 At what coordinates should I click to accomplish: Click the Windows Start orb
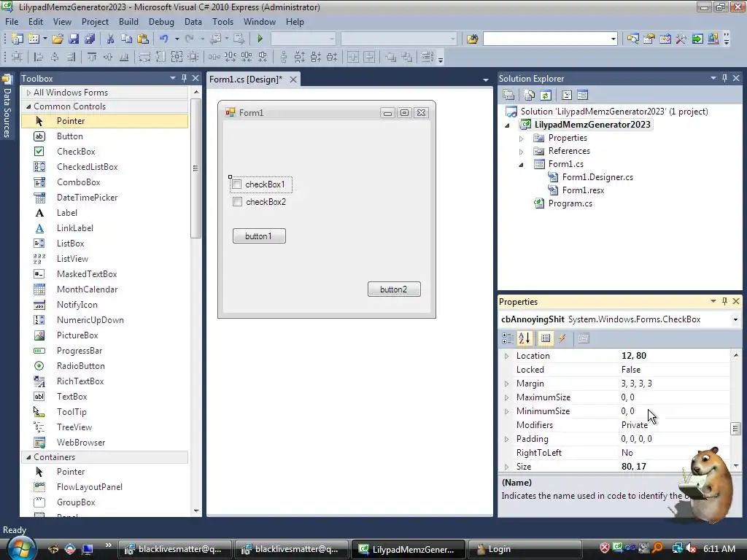21,548
